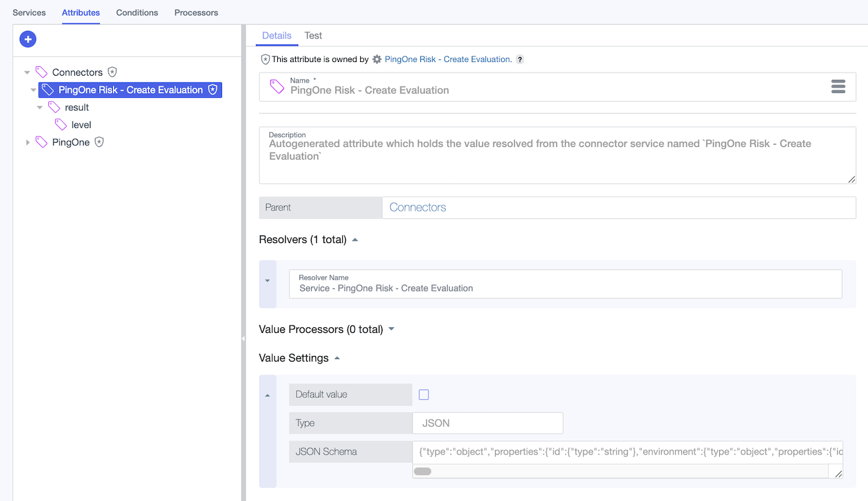
Task: Expand the resolver row side arrow
Action: (268, 281)
